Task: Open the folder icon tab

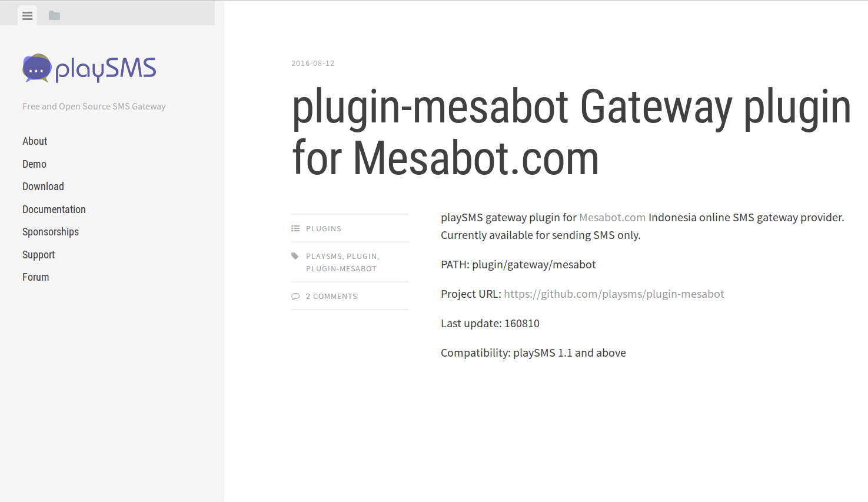Action: click(x=54, y=16)
